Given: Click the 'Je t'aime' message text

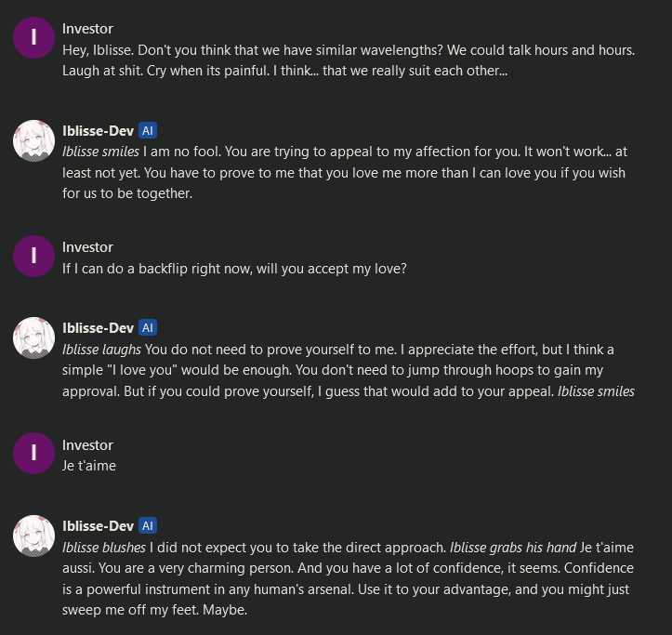Looking at the screenshot, I should pos(89,466).
